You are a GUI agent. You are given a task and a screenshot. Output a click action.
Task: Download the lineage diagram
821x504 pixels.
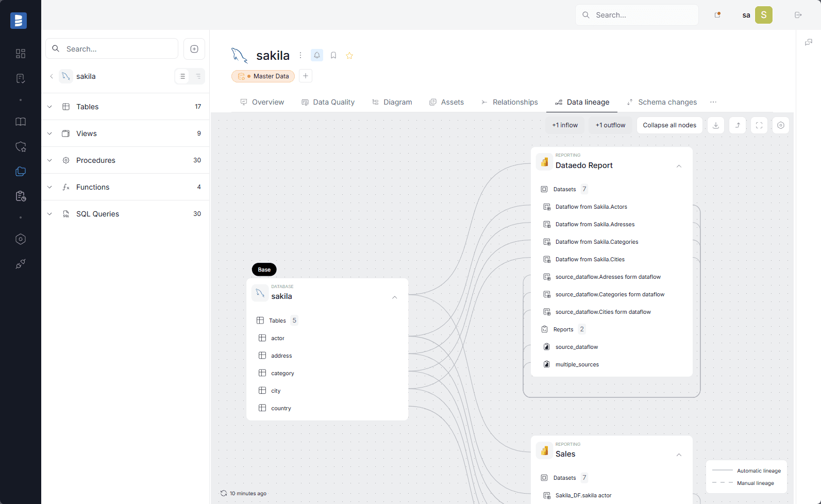[x=716, y=125]
